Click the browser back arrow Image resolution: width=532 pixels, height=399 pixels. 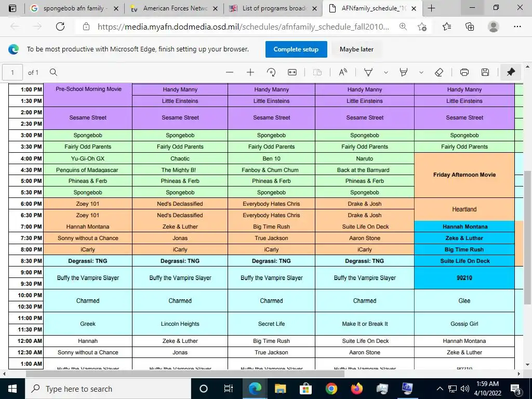coord(15,26)
